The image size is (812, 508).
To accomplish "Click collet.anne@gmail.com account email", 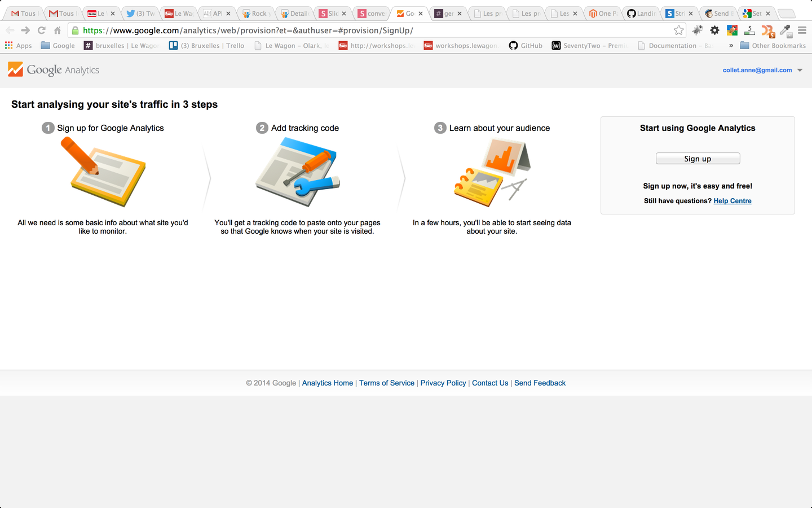I will (757, 71).
